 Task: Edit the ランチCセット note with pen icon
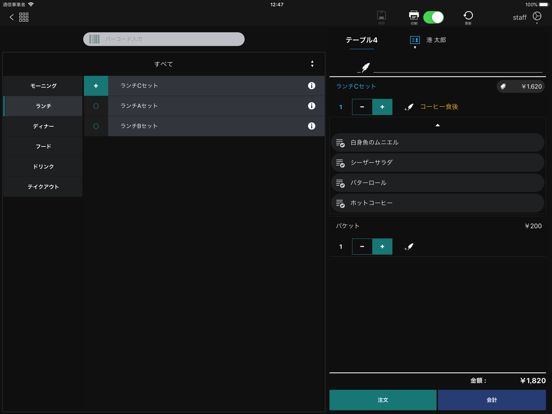[x=409, y=107]
